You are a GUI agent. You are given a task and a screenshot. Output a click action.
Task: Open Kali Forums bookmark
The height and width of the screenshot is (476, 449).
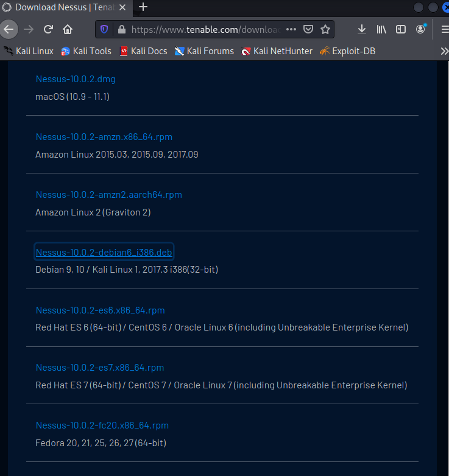pos(204,51)
